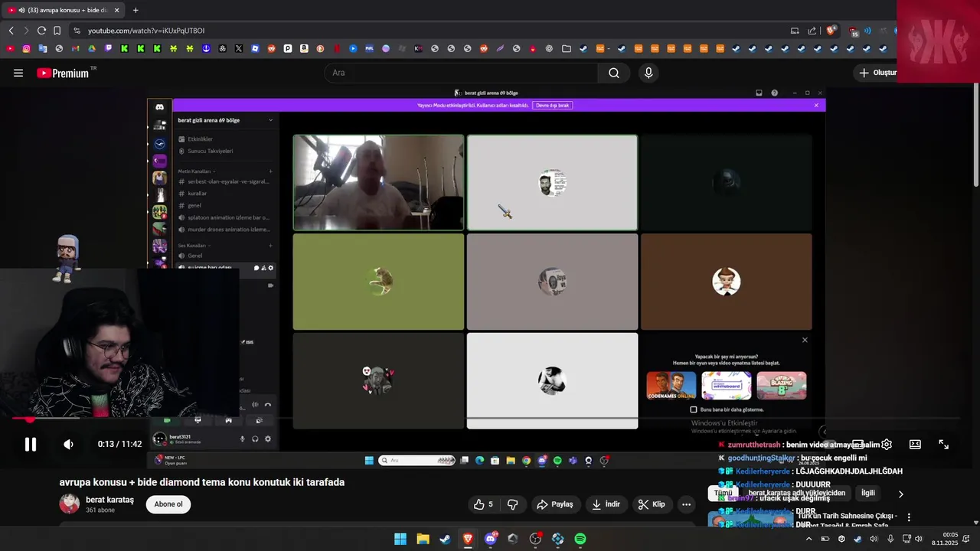Open File Explorer from the taskbar

(423, 539)
